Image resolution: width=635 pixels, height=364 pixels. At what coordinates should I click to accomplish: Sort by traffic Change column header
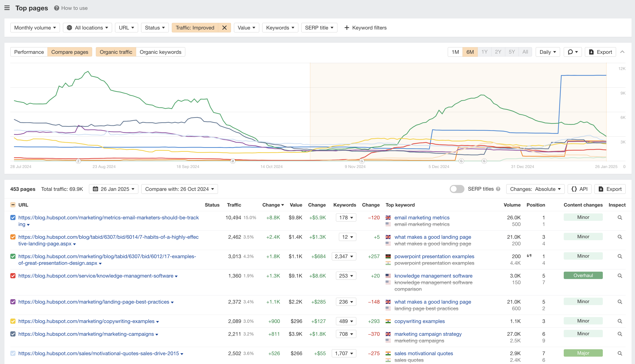(273, 205)
